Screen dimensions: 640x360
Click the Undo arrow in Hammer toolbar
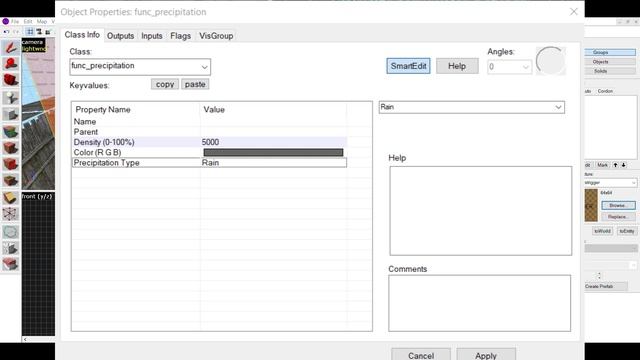click(x=7, y=31)
